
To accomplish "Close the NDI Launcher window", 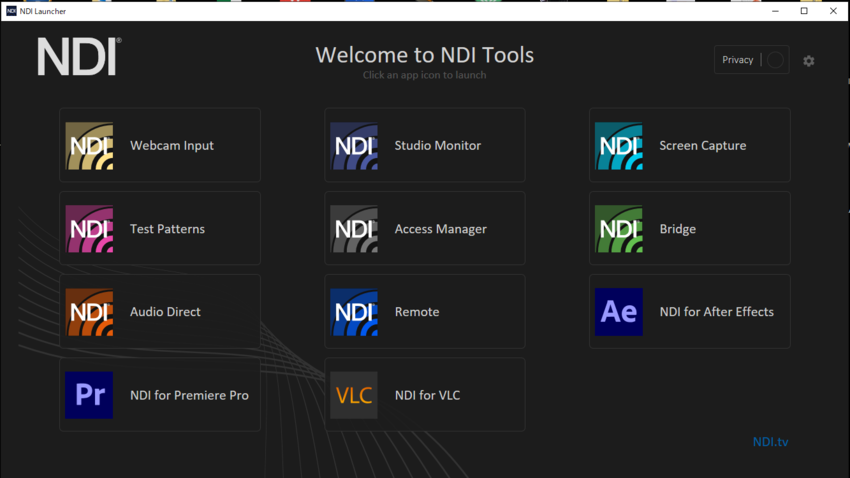I will click(833, 11).
